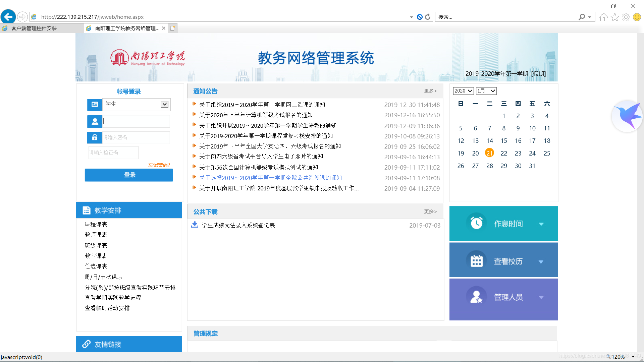Select the highlighted date 21 in calendar

489,153
